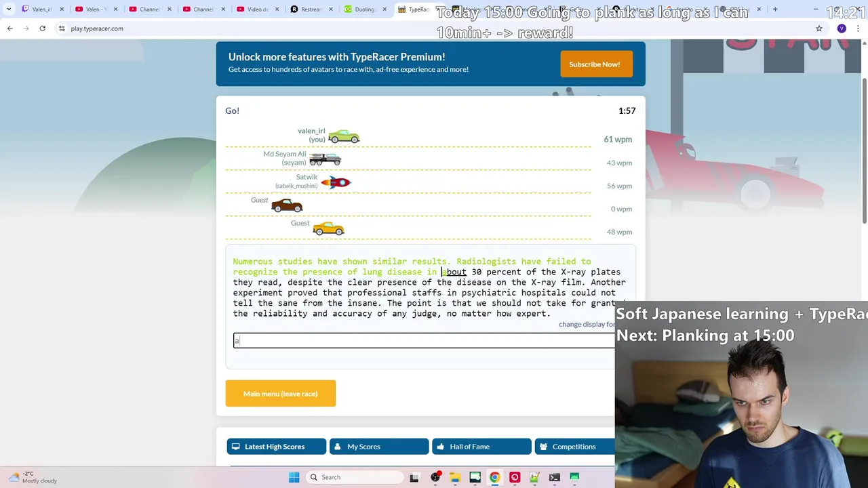Click Main menu (leave race) button
The width and height of the screenshot is (868, 488).
click(281, 394)
